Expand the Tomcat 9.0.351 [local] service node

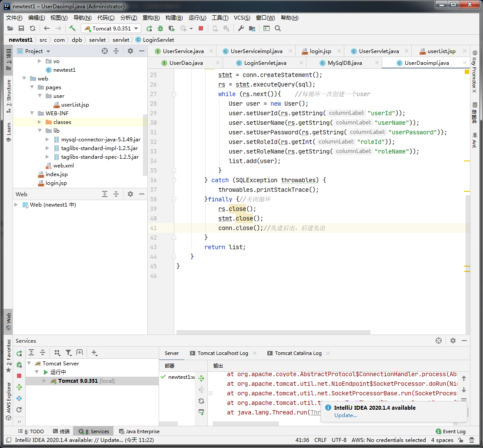(43, 381)
